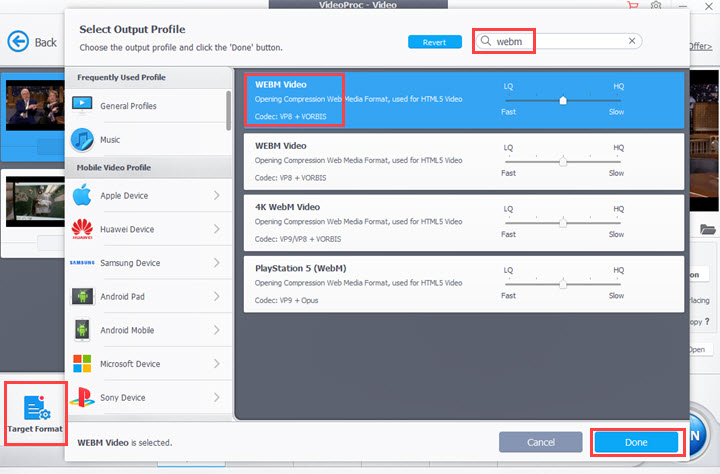Open the Apple Device category label
This screenshot has height=474, width=720.
(124, 196)
